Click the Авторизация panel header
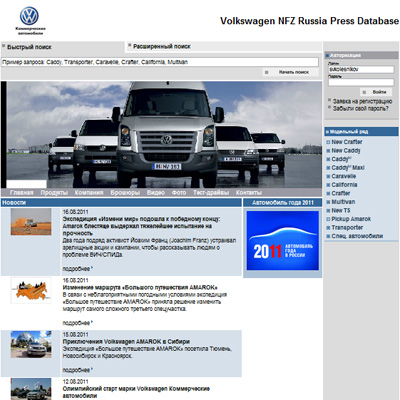 point(361,55)
